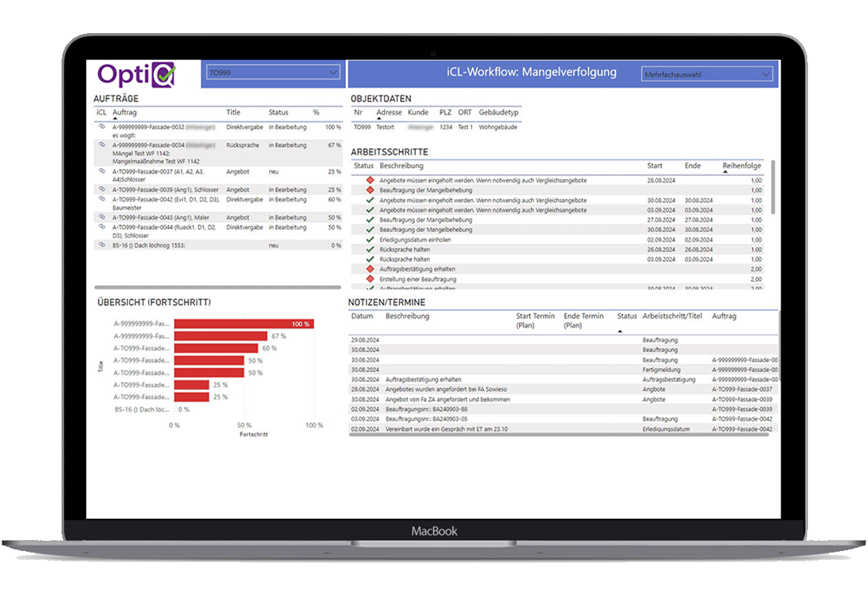Screen dimensions: 868x600
Task: Click link icon for A-TO999-Fassade-0039 Schlosser
Action: [101, 189]
